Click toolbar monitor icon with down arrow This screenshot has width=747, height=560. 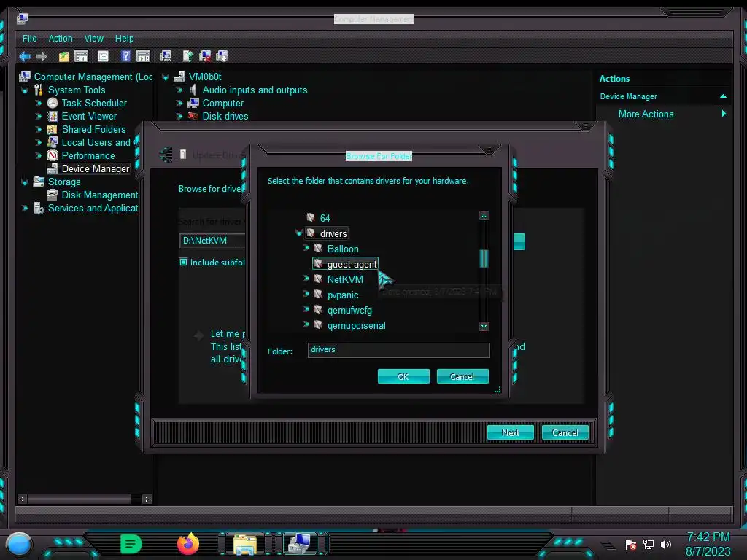[222, 56]
